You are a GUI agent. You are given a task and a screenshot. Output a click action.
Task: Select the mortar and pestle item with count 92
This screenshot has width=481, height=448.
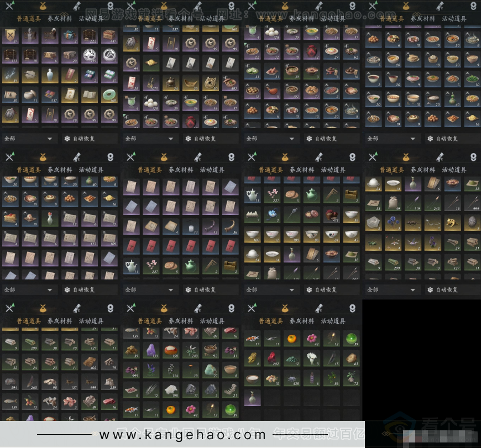(211, 350)
